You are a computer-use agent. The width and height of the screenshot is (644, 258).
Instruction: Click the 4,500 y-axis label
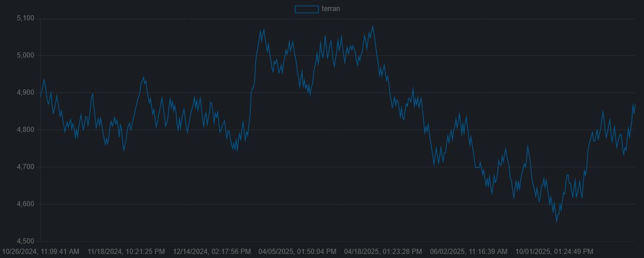[x=26, y=241]
